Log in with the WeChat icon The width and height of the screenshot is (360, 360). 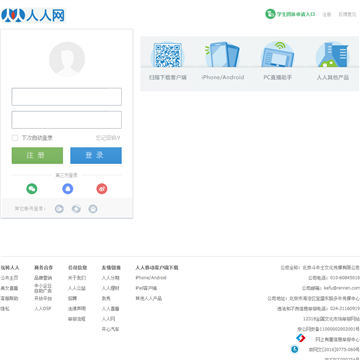click(x=32, y=189)
